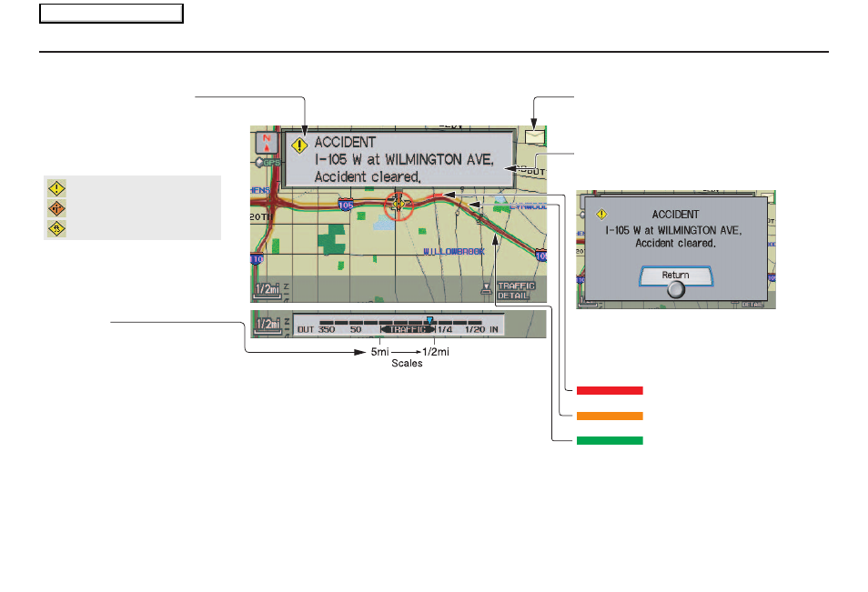Click the ACCIDENT heading in the map message box
The width and height of the screenshot is (868, 592).
coord(345,142)
